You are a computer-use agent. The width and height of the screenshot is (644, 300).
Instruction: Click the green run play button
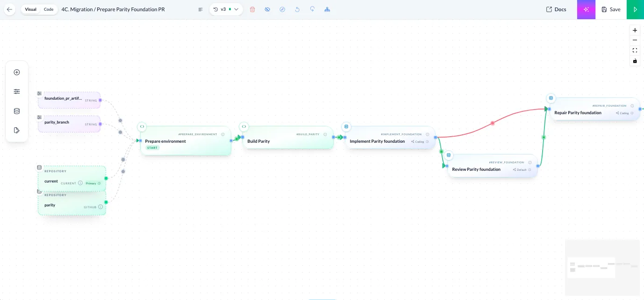(635, 9)
